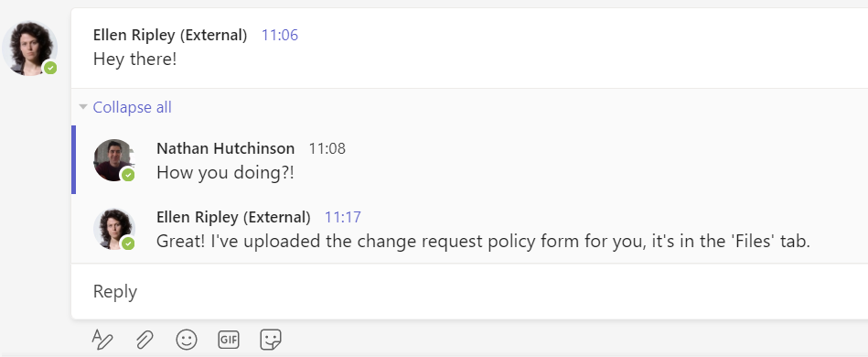Image resolution: width=868 pixels, height=357 pixels.
Task: Click the collapse triangle beside Collapse all
Action: coord(83,106)
